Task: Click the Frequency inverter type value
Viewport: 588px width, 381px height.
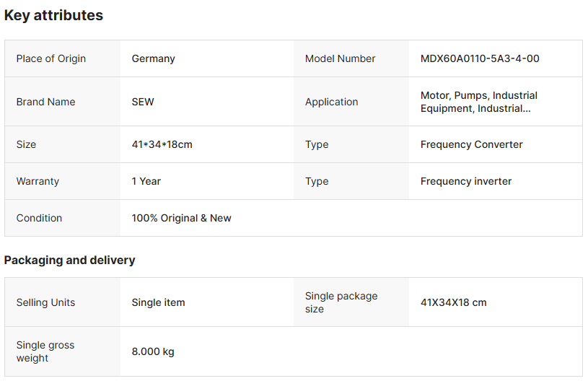Action: 466,181
